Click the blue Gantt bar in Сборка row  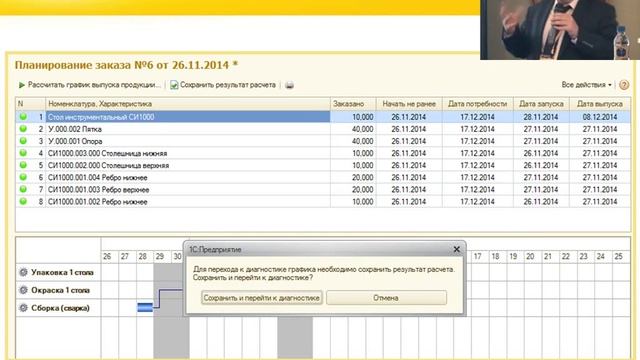click(x=145, y=307)
